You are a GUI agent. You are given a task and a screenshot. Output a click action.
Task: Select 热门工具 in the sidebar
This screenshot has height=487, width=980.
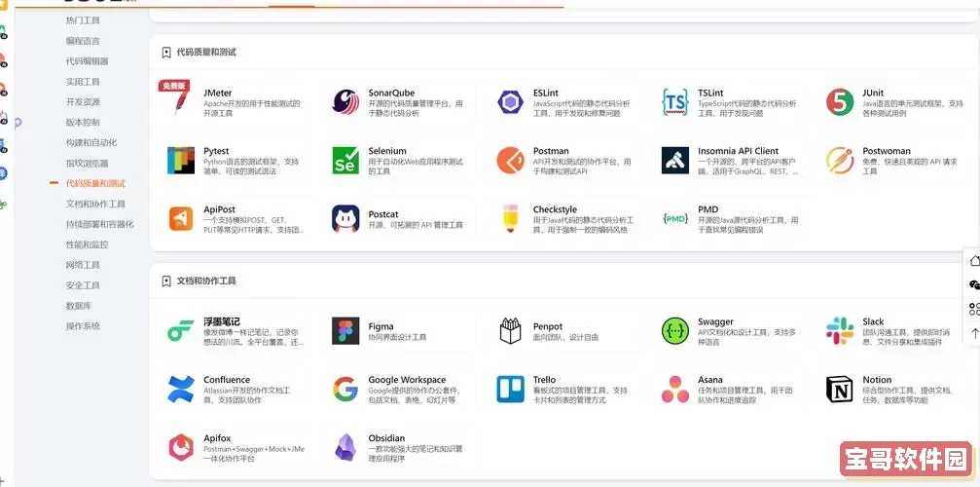click(x=83, y=20)
